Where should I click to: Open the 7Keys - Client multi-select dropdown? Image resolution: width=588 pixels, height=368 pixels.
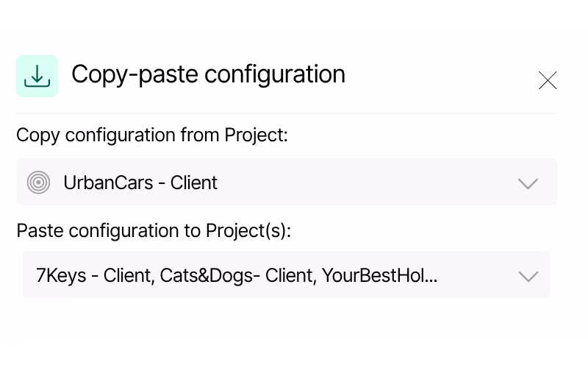[287, 275]
